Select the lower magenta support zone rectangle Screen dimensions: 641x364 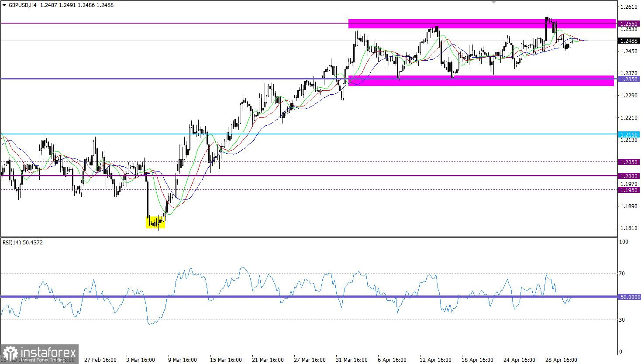tap(481, 80)
